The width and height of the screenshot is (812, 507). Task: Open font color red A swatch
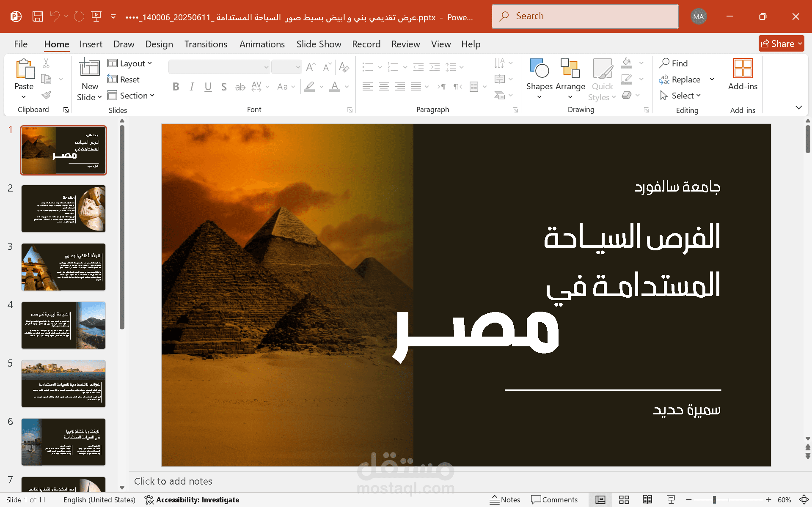(335, 87)
